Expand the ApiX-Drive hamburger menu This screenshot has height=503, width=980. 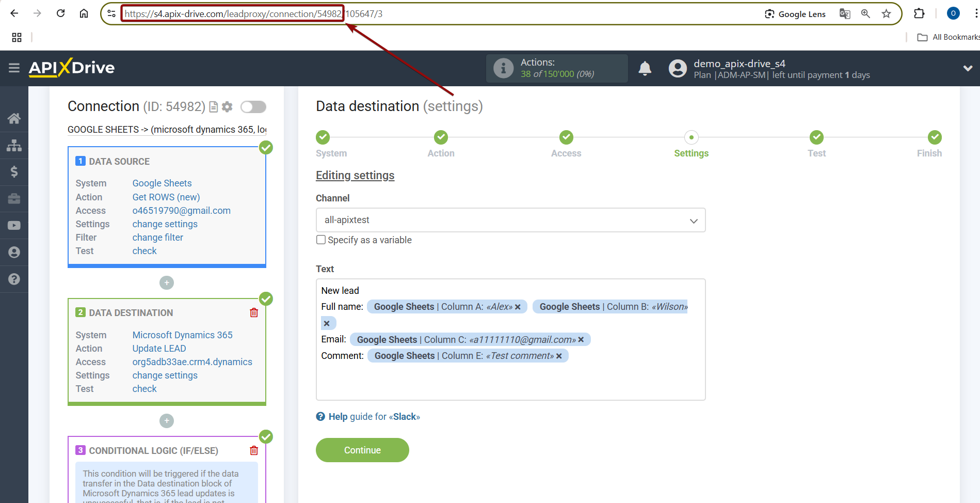click(x=14, y=68)
